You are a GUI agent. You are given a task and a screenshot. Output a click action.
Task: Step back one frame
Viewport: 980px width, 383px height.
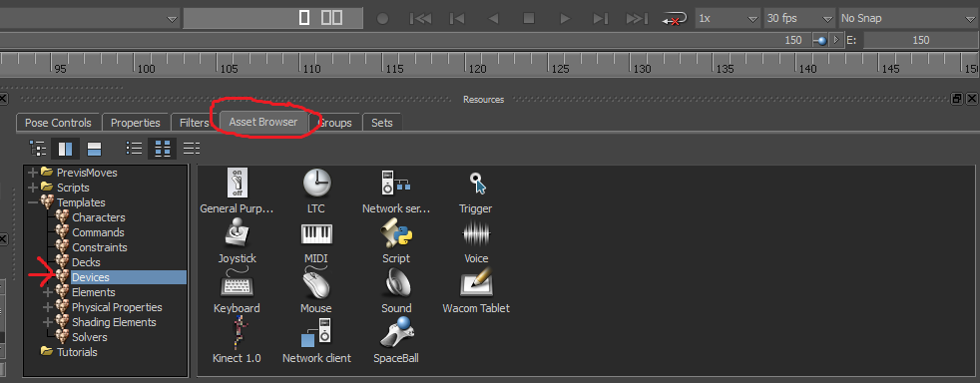point(457,19)
